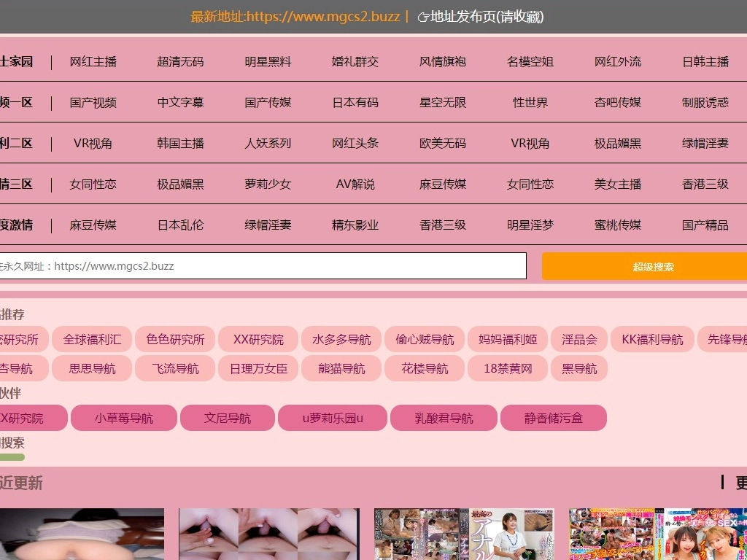Image resolution: width=747 pixels, height=560 pixels.
Task: Select the 网红主播 category in first row
Action: coord(93,62)
